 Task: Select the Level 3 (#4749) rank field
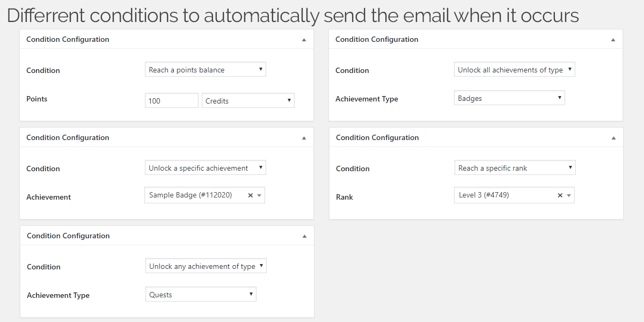(x=514, y=195)
